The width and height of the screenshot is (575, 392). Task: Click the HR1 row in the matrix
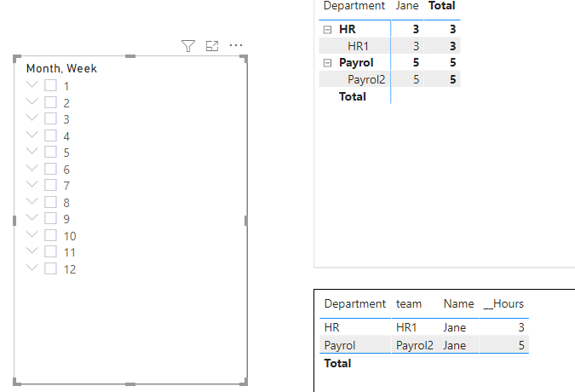pos(389,46)
